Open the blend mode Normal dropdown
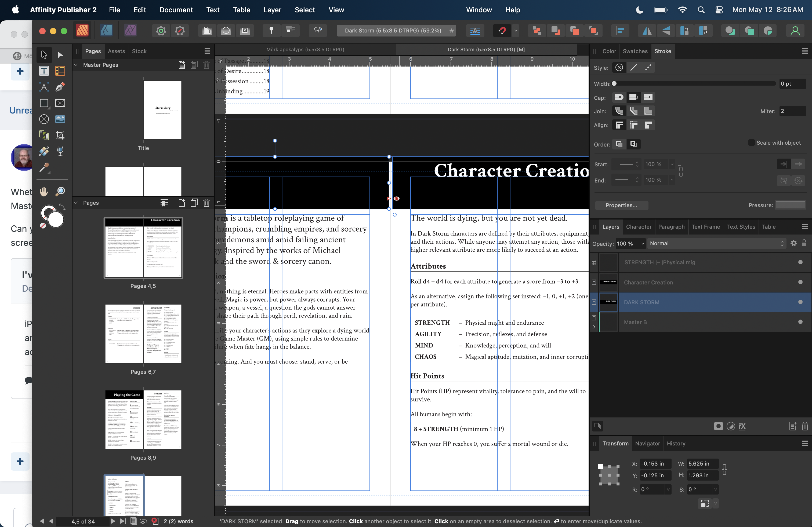Image resolution: width=812 pixels, height=527 pixels. coord(716,243)
